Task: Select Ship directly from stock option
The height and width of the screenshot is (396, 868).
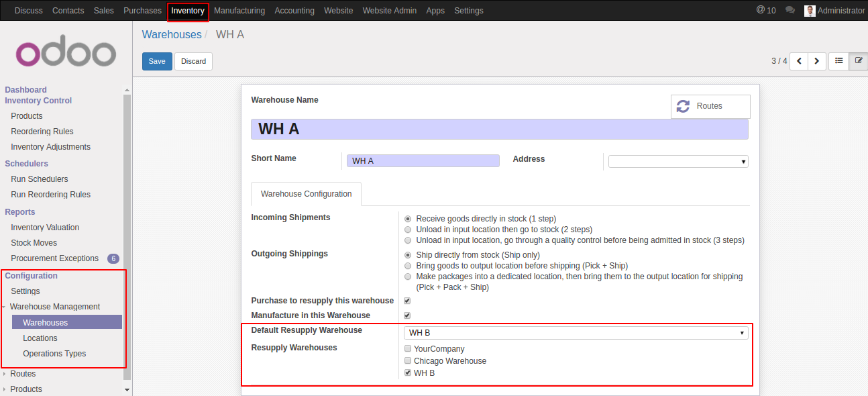Action: [408, 255]
